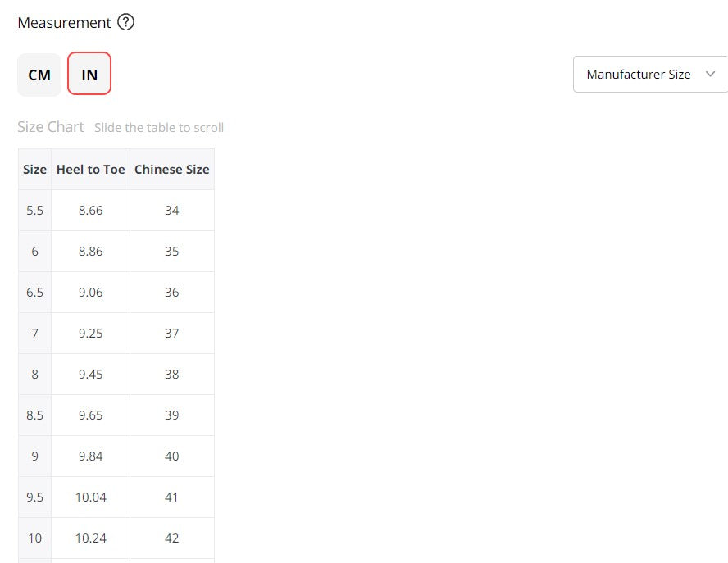Open the Manufacturer Size dropdown
728x563 pixels.
[x=639, y=75]
